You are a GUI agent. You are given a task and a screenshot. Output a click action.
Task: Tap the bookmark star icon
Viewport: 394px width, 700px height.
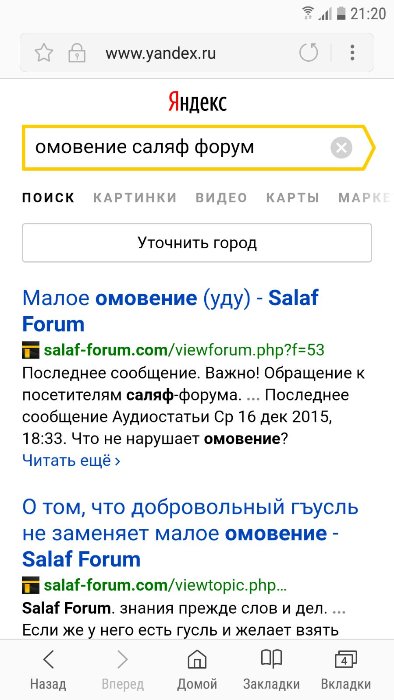[44, 54]
